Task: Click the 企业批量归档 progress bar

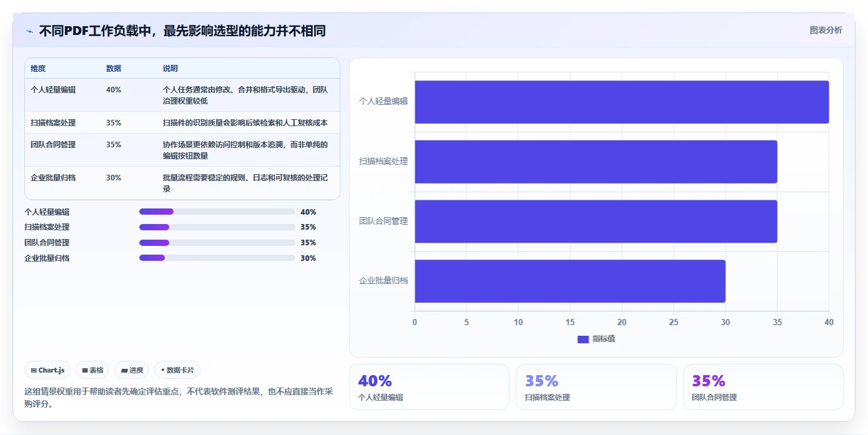Action: click(x=217, y=258)
